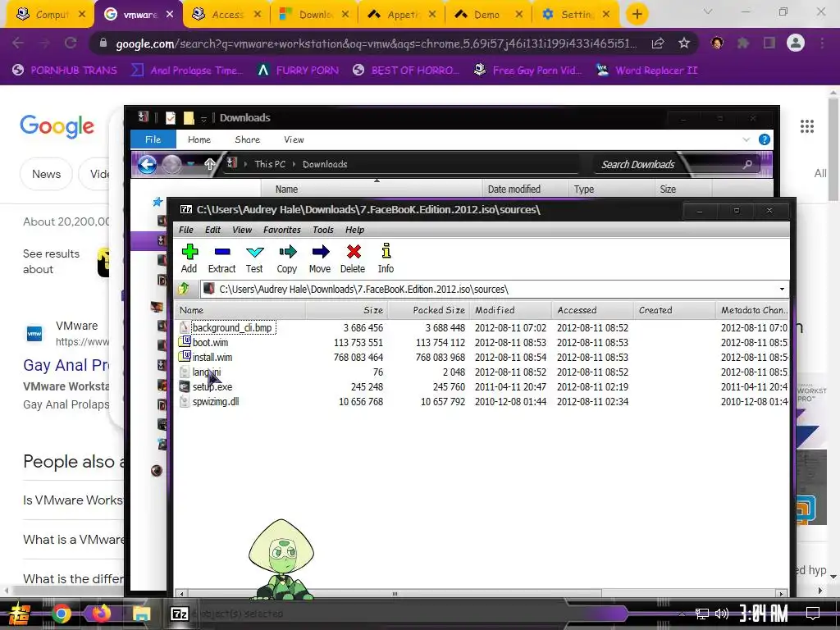The image size is (840, 630).
Task: Sort by Accessed column header
Action: 592,310
